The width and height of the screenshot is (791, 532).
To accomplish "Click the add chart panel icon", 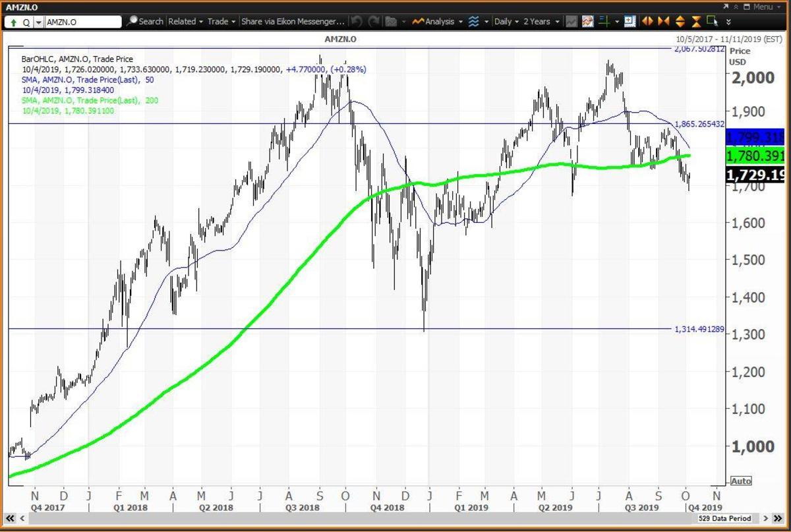I will [x=630, y=21].
